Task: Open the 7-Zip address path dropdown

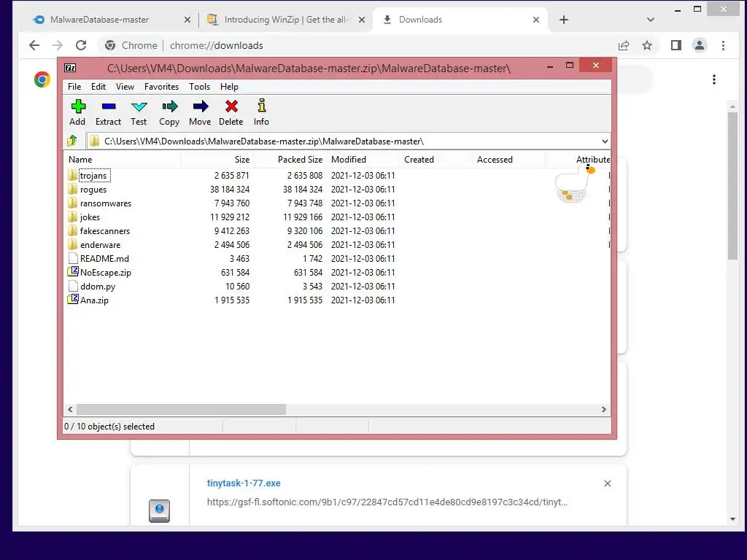Action: 605,141
